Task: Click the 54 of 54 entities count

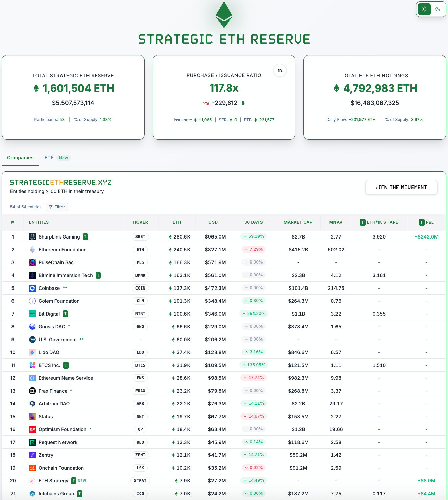Action: pos(26,207)
